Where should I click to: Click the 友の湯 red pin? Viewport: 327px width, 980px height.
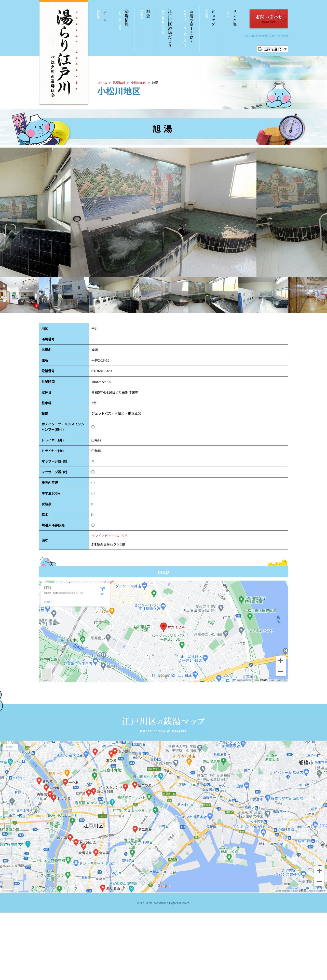point(111,754)
